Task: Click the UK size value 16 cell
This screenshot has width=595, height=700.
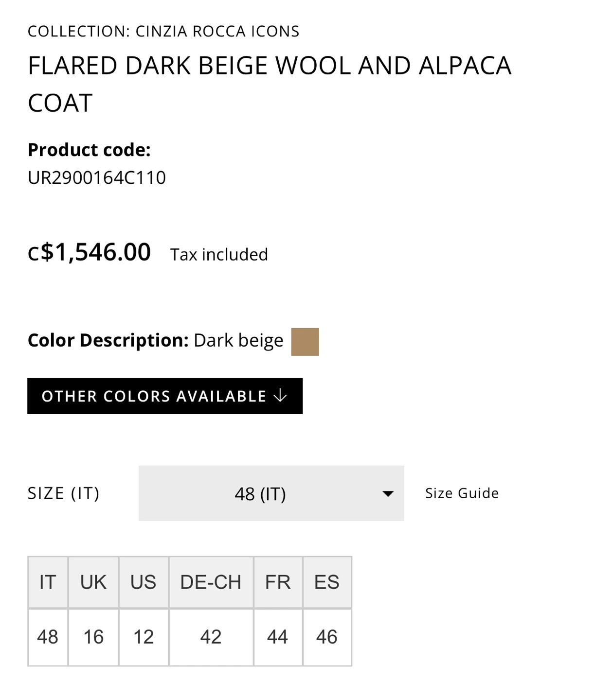Action: tap(93, 637)
